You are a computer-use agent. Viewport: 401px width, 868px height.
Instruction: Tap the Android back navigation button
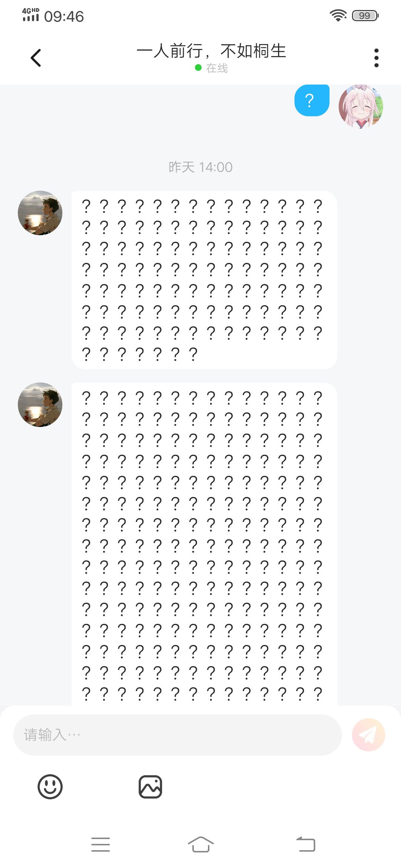click(306, 844)
